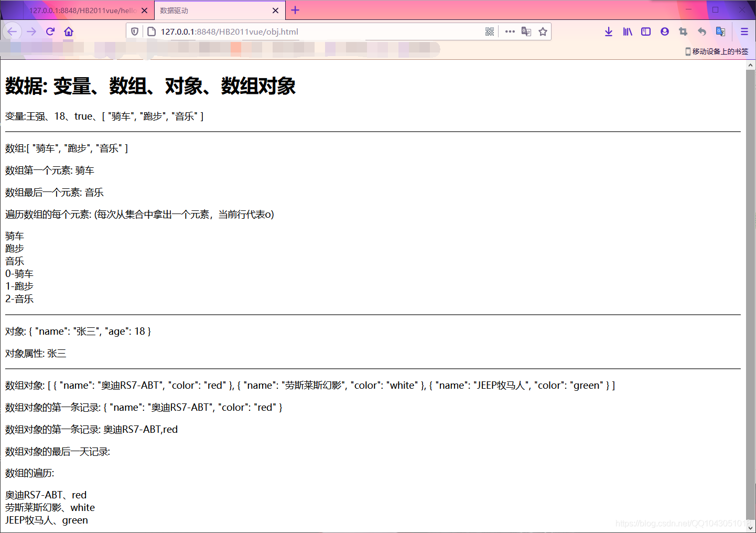Click the undo arrow toolbar icon
Image resolution: width=756 pixels, height=533 pixels.
point(702,31)
